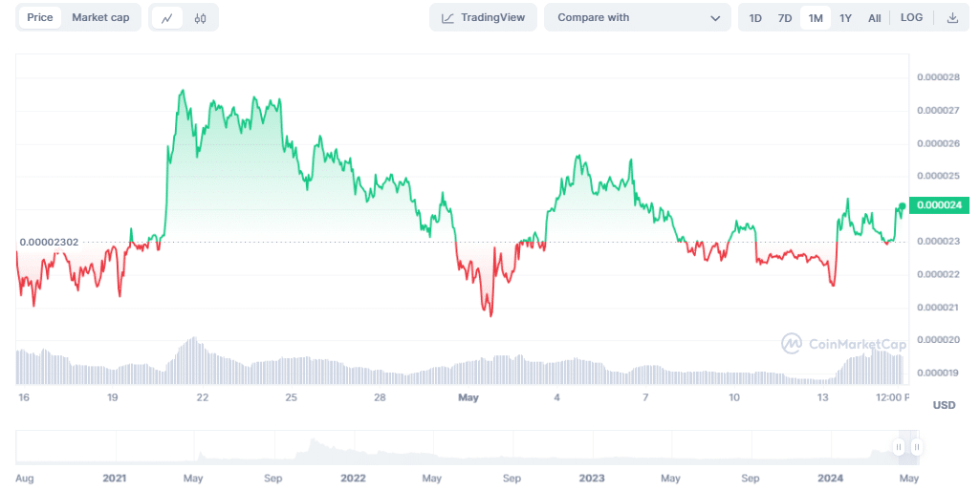Show the 1Y time range
Screen dimensions: 980x491
tap(845, 18)
